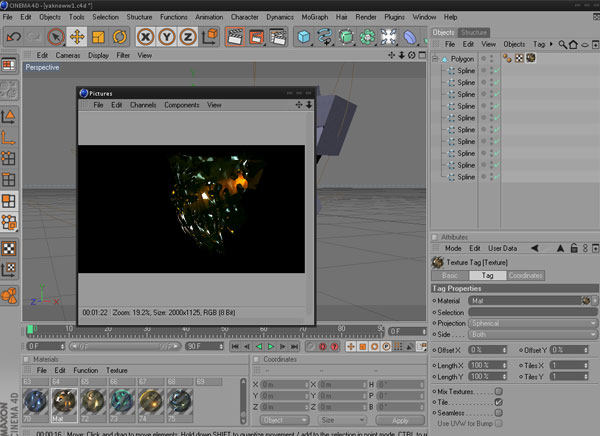
Task: Click the Apply button
Action: click(x=400, y=420)
